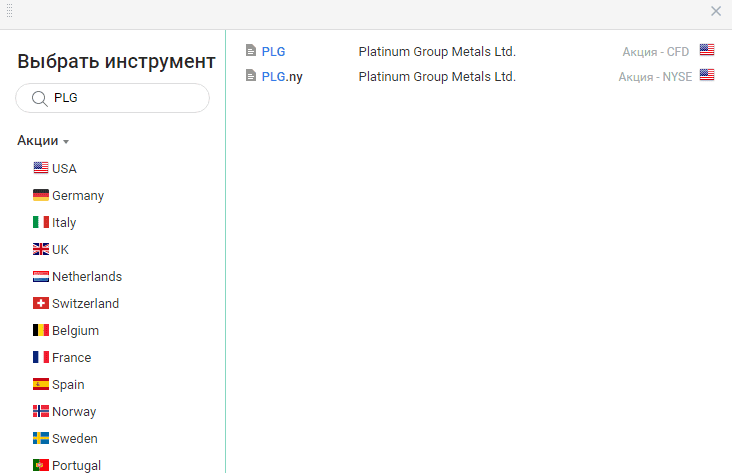Screen dimensions: 732x473
Task: Select Italy stocks category
Action: (x=64, y=223)
